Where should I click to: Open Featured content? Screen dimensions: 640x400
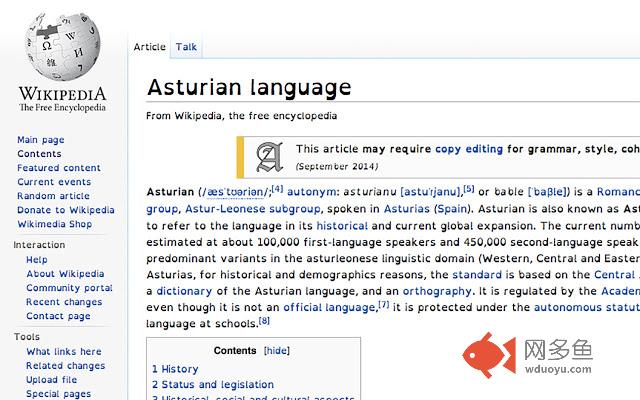[x=59, y=168]
